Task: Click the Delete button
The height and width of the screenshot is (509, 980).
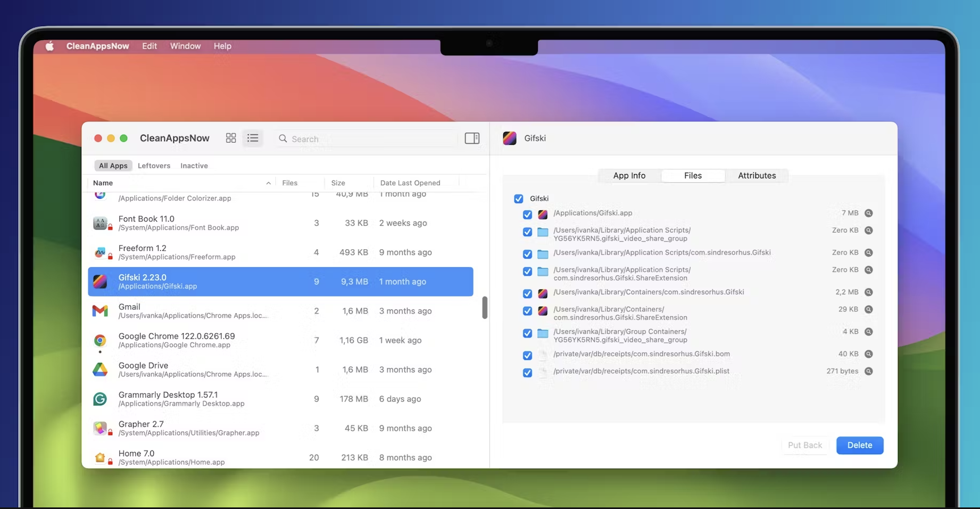Action: (860, 445)
